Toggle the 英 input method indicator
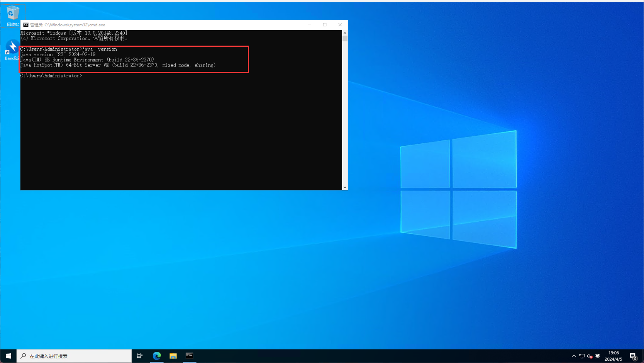This screenshot has width=644, height=363. pyautogui.click(x=598, y=356)
